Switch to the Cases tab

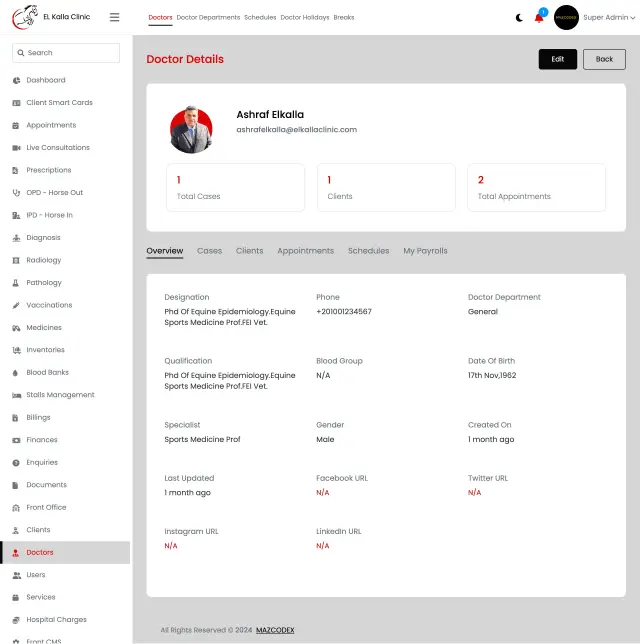[209, 251]
